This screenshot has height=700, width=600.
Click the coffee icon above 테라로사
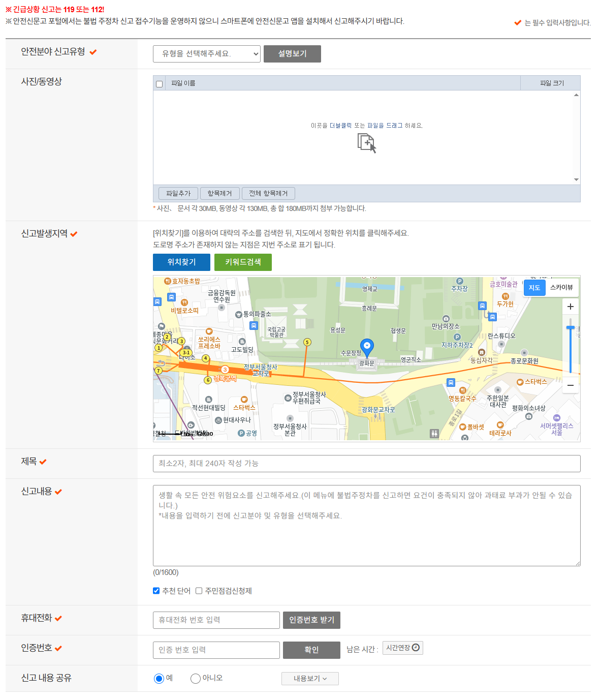pos(500,425)
